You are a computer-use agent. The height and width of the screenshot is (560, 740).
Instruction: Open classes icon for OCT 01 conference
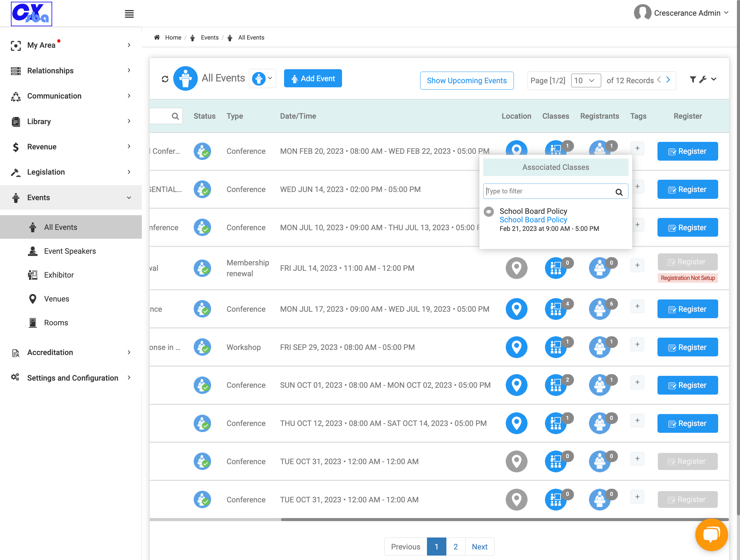tap(556, 385)
